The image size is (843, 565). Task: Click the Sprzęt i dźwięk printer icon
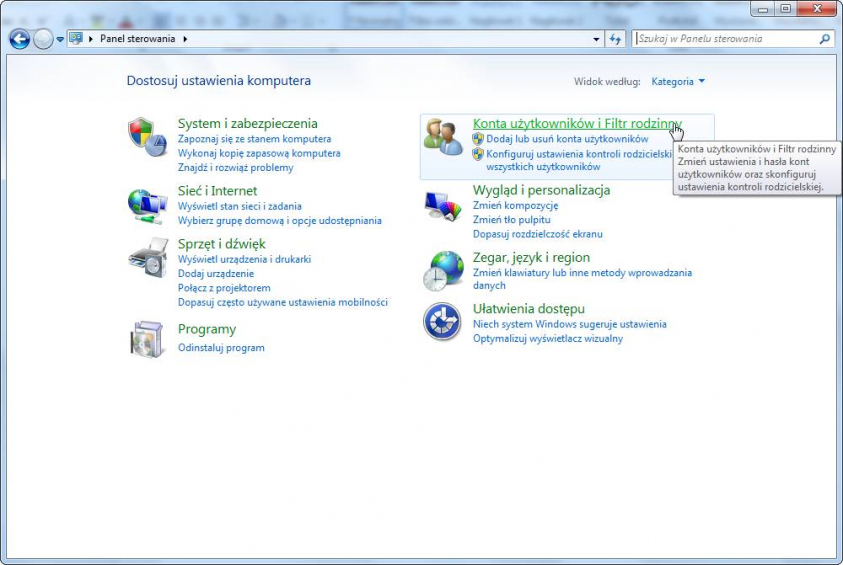click(x=147, y=258)
